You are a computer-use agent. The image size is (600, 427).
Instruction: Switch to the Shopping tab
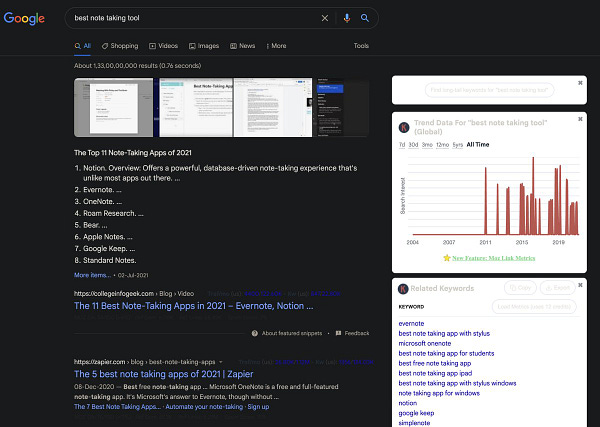tap(120, 46)
